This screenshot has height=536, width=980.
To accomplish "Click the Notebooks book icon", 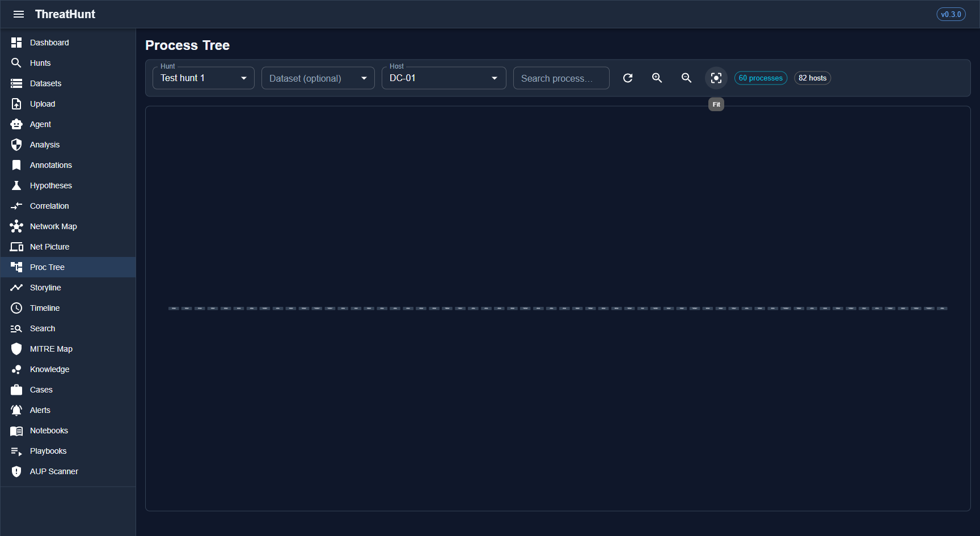I will coord(16,431).
